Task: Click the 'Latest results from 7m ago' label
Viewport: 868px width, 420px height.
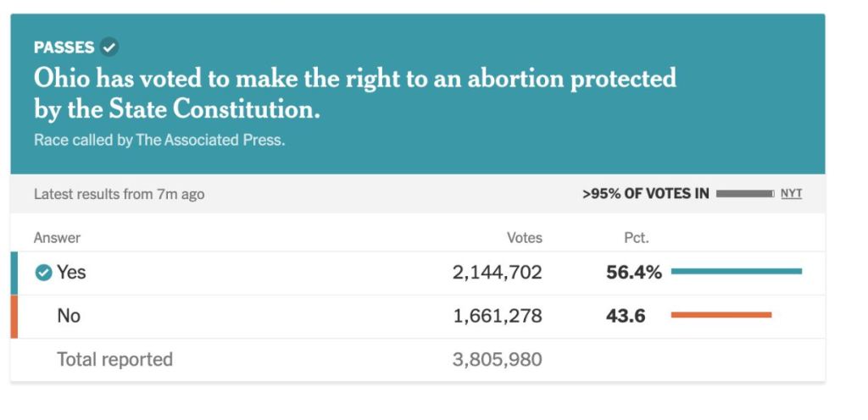Action: click(x=119, y=194)
